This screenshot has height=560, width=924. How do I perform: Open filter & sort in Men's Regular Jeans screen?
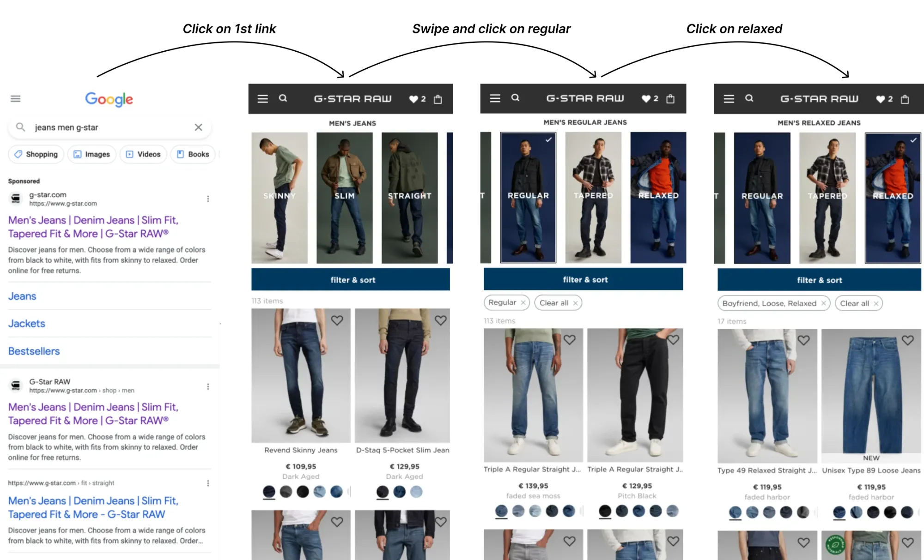(x=584, y=279)
